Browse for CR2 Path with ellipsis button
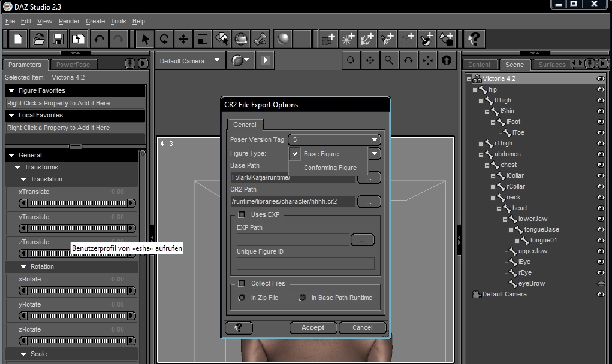 (x=369, y=202)
